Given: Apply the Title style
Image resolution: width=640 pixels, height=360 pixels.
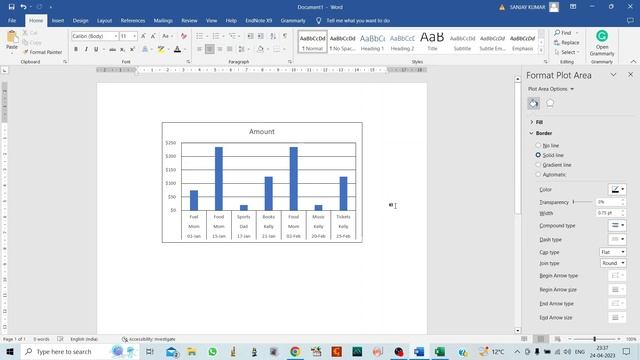Looking at the screenshot, I should point(432,42).
